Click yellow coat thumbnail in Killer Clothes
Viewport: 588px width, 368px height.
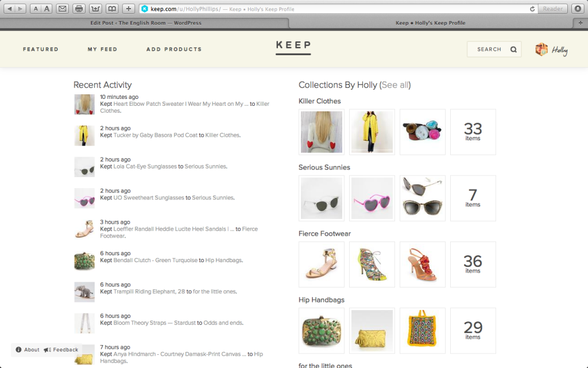pos(372,132)
